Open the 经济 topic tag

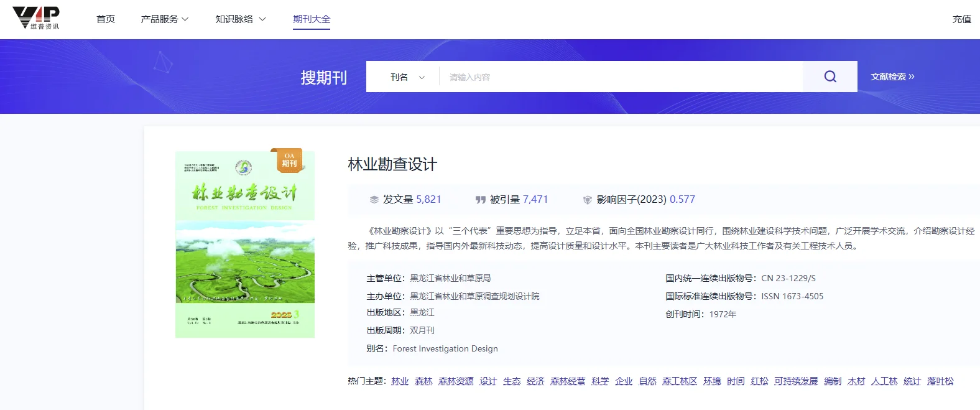click(x=535, y=381)
